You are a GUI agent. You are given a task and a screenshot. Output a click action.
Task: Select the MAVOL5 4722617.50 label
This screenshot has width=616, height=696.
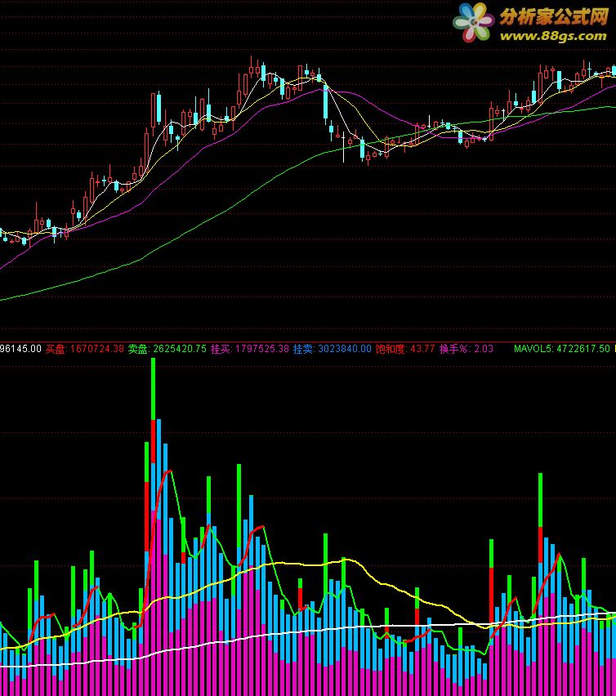tap(562, 349)
